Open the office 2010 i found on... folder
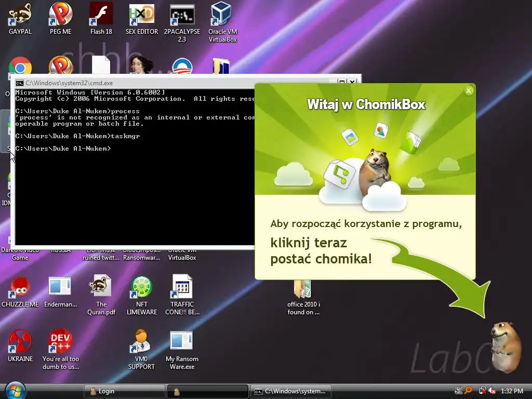This screenshot has height=399, width=532. point(303,298)
